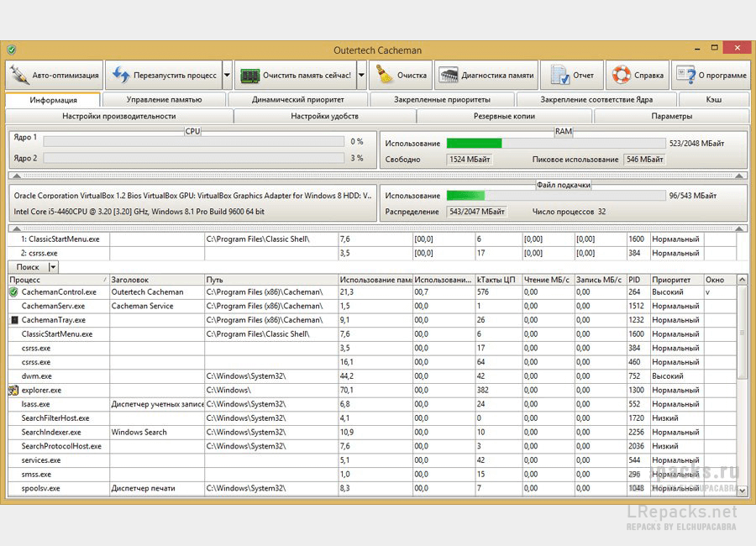Click the RAM Использование progress bar
The height and width of the screenshot is (546, 756).
(x=555, y=144)
